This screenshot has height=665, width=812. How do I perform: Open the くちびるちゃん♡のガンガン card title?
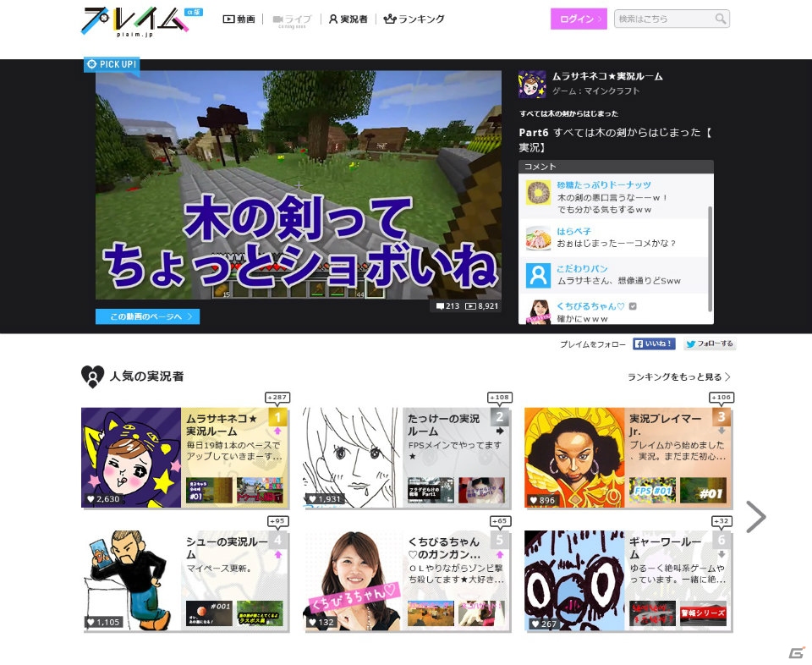click(x=444, y=548)
